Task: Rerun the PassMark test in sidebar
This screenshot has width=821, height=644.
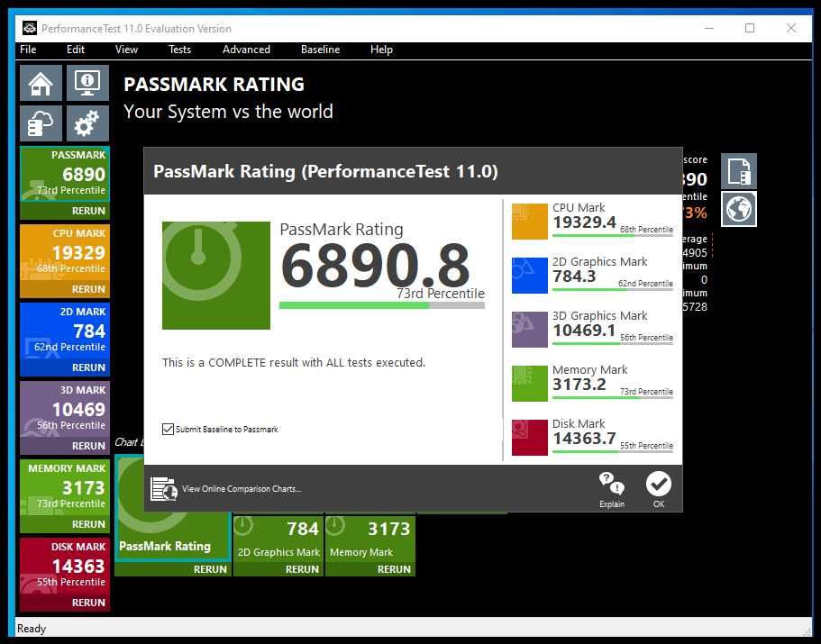Action: click(65, 211)
